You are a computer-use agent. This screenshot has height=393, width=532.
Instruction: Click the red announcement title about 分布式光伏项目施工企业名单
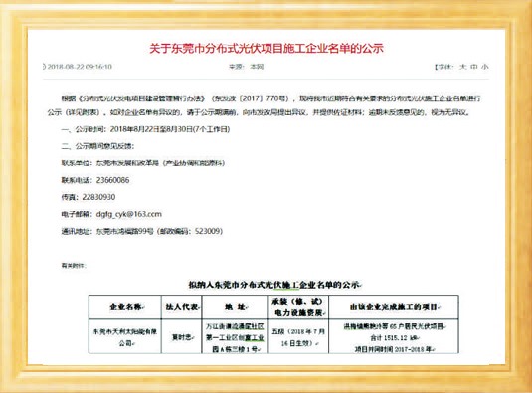click(x=266, y=48)
